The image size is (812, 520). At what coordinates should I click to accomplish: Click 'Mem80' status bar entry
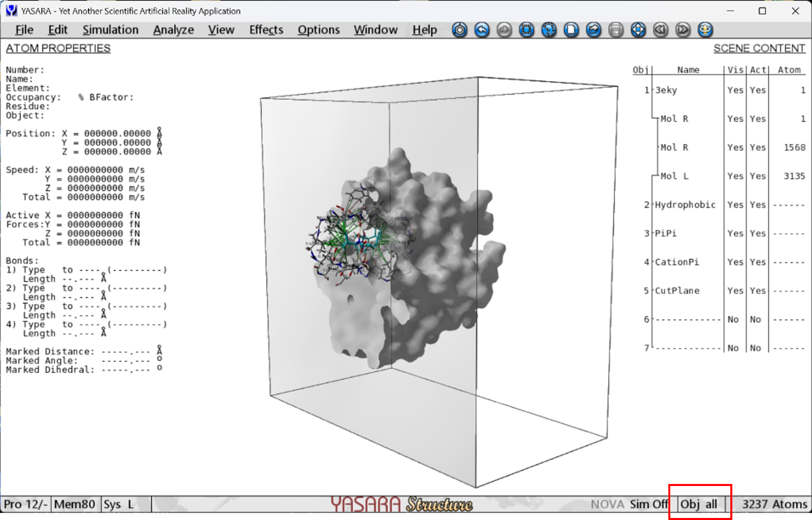[75, 504]
